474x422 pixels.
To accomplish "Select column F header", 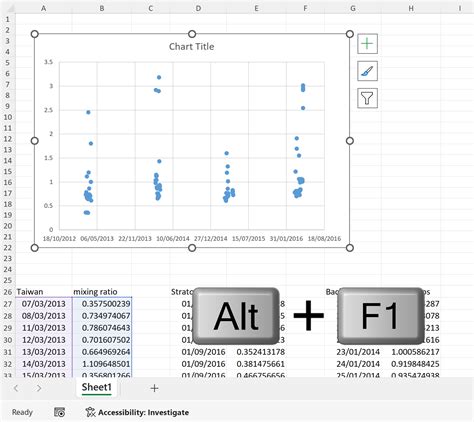I will click(305, 9).
